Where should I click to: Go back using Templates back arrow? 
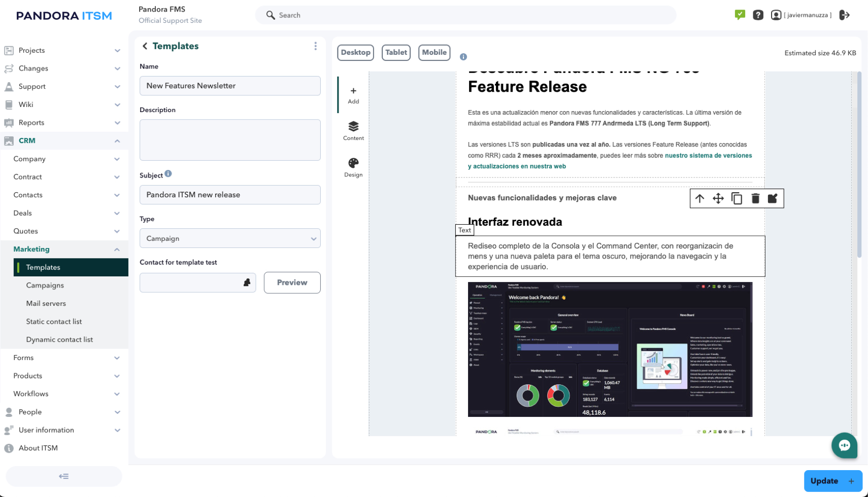[x=145, y=46]
